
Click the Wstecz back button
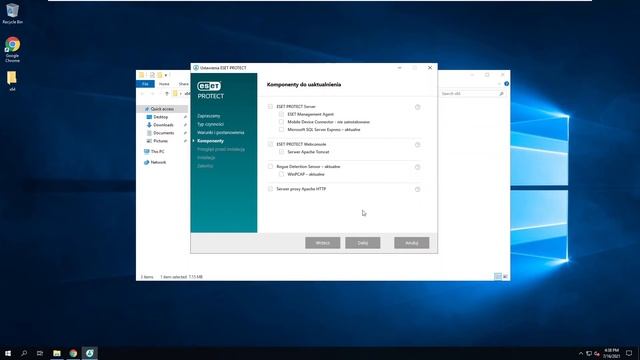pos(322,243)
